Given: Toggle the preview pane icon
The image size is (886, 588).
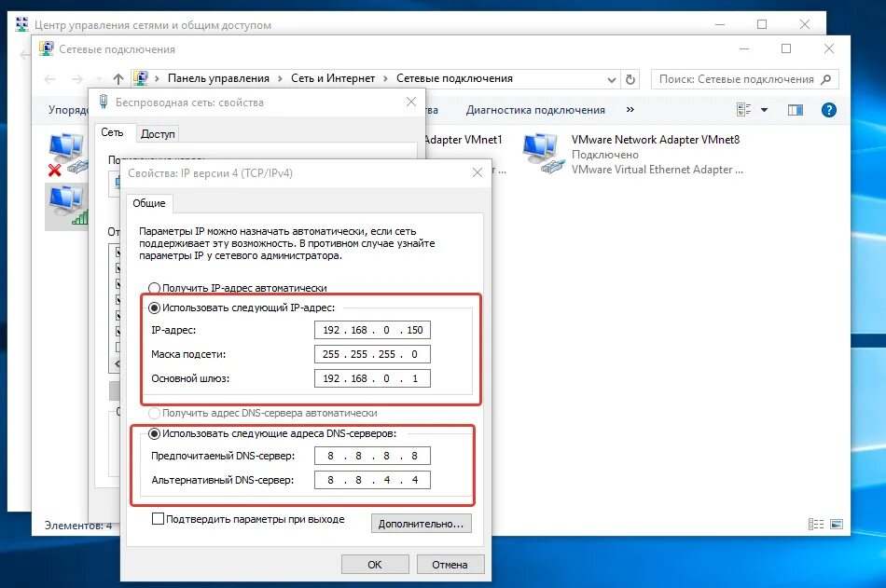Looking at the screenshot, I should click(x=795, y=110).
